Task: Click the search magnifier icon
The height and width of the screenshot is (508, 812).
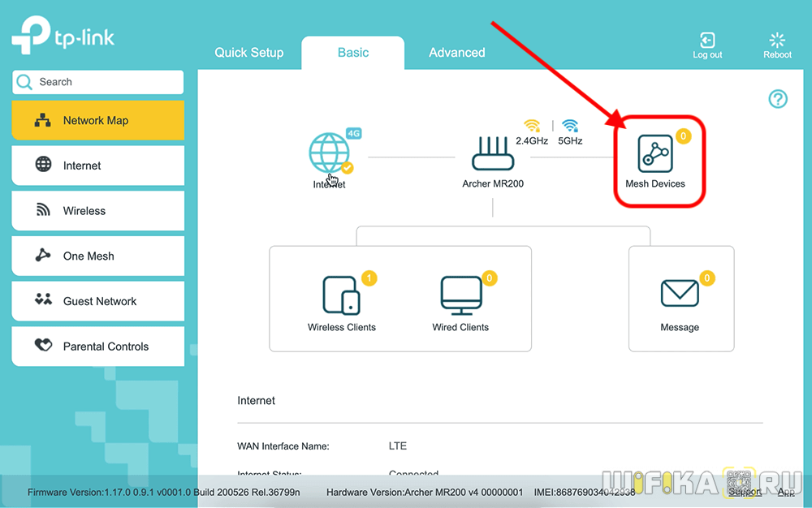Action: tap(24, 82)
